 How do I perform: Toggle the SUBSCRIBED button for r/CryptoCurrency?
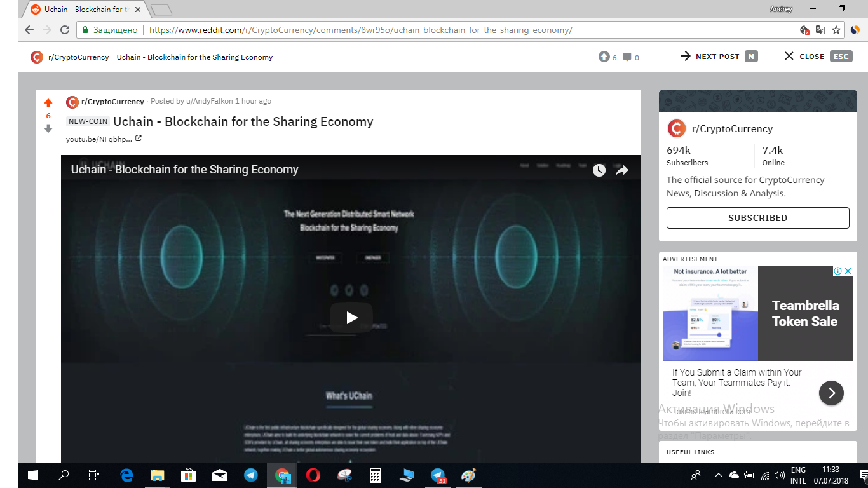(757, 218)
